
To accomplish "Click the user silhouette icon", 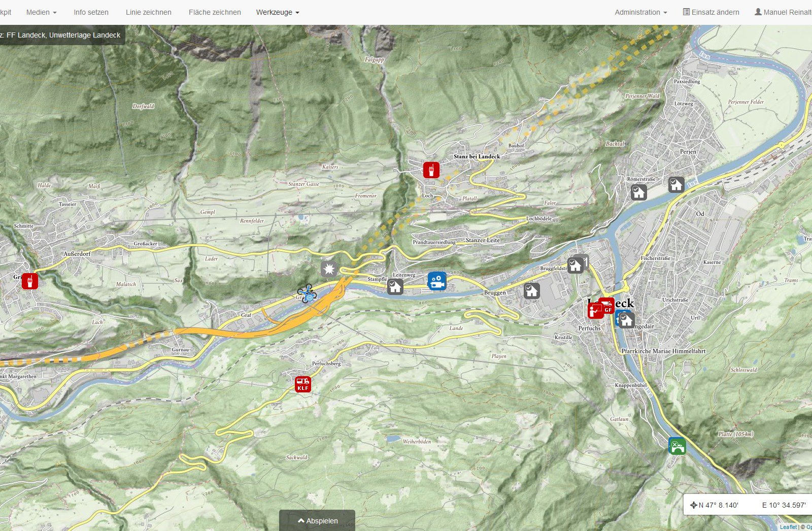I will (758, 12).
